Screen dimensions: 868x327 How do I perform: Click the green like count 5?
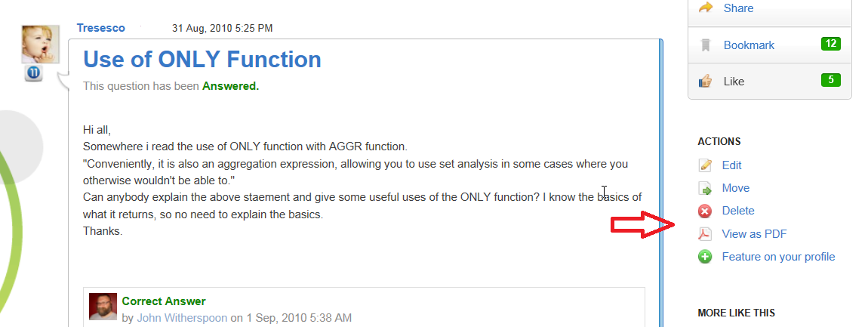click(x=831, y=80)
